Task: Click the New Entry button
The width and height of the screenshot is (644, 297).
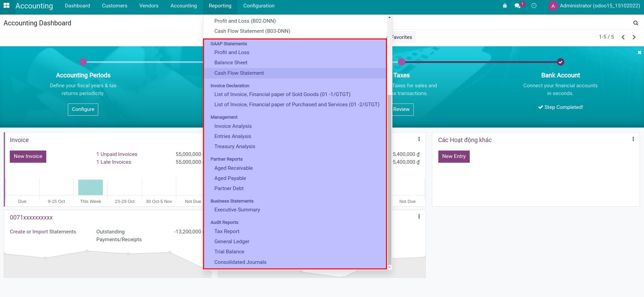Action: click(x=454, y=156)
